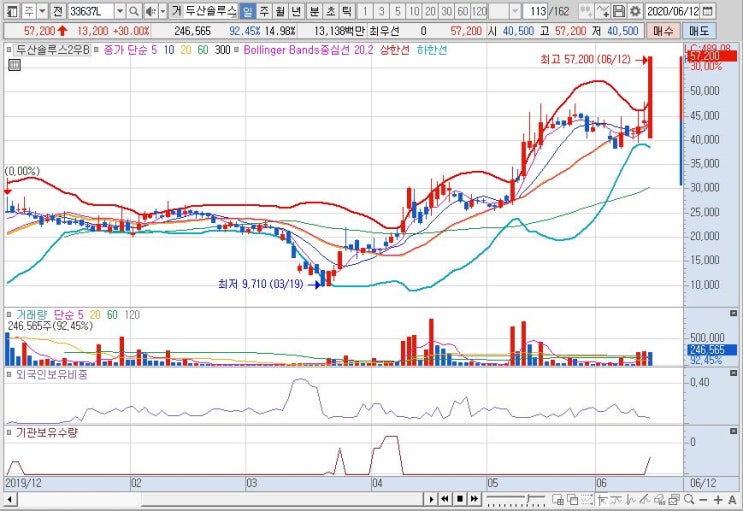Toggle the 전 button beside stock code
Viewport: 743px width, 511px height.
[x=58, y=10]
